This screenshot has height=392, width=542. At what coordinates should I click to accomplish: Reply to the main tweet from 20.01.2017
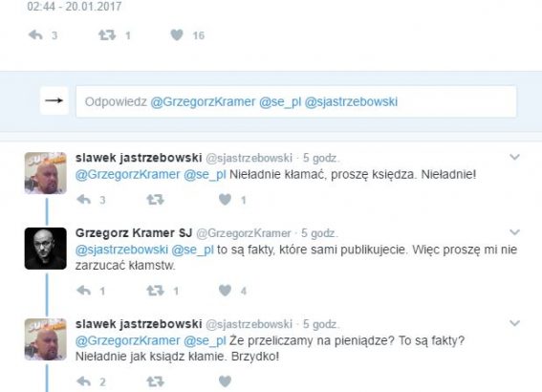click(x=35, y=35)
